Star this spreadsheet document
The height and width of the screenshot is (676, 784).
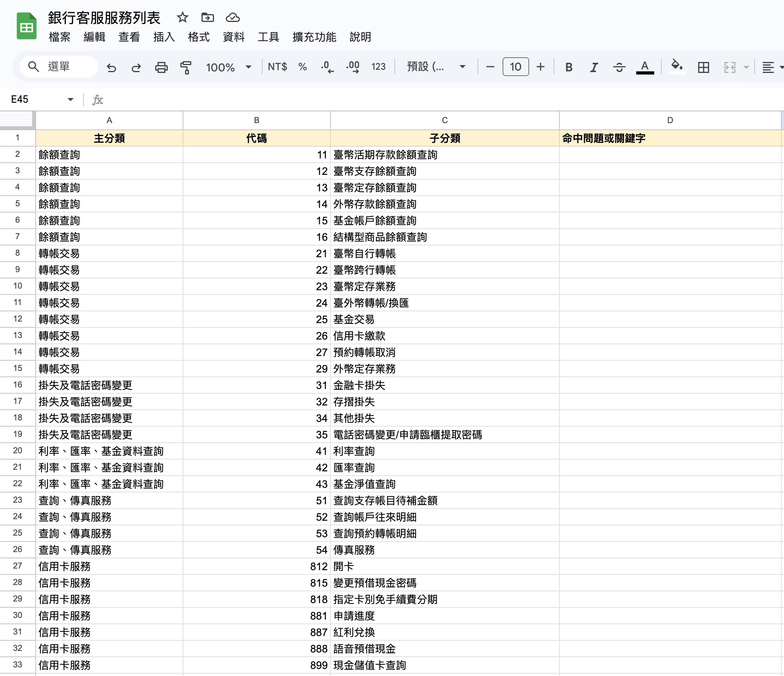click(182, 17)
